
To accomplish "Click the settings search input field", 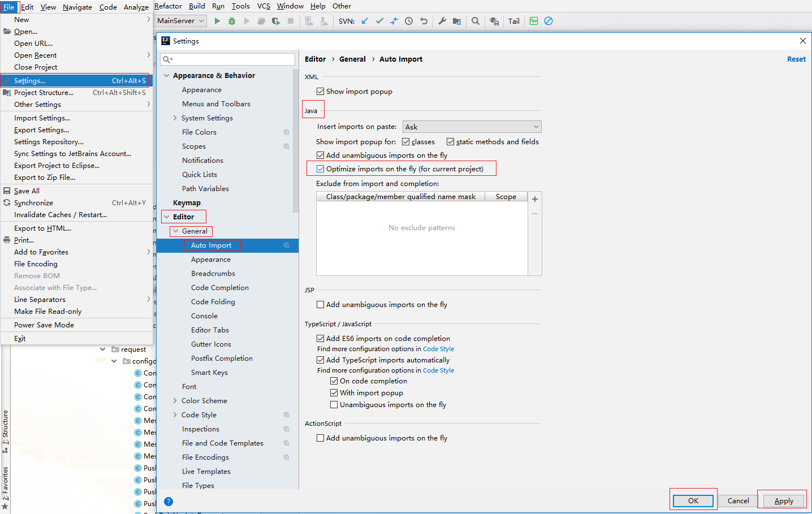I will click(227, 59).
